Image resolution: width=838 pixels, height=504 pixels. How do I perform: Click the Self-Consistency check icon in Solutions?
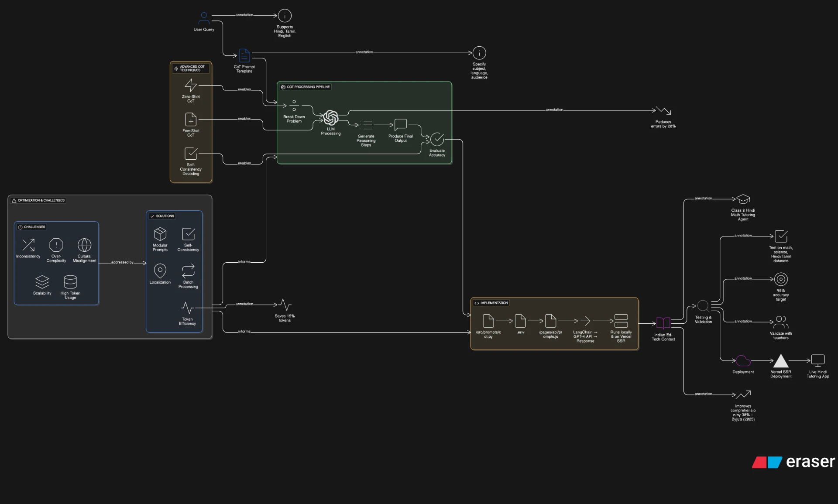188,234
